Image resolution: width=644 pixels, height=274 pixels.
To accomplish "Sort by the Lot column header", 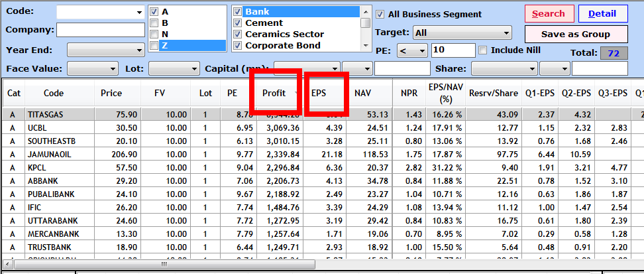I will 206,93.
